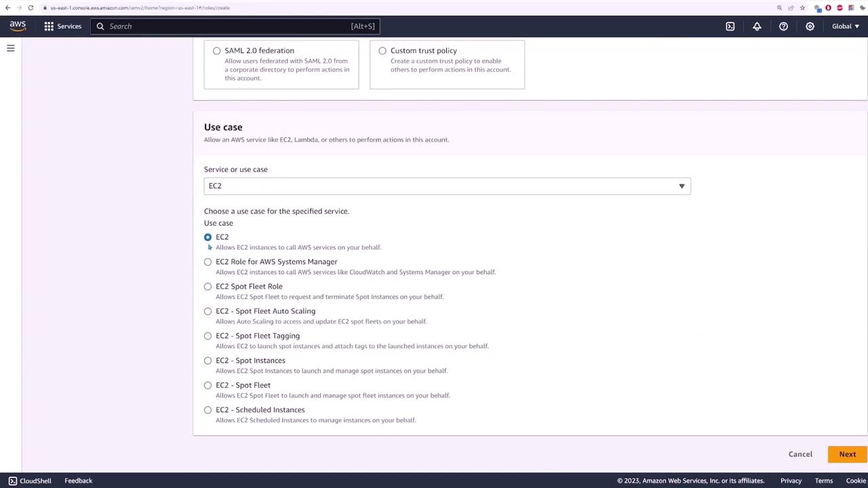Image resolution: width=868 pixels, height=488 pixels.
Task: Click "Choose a use case for the specified service." text
Action: 277,211
